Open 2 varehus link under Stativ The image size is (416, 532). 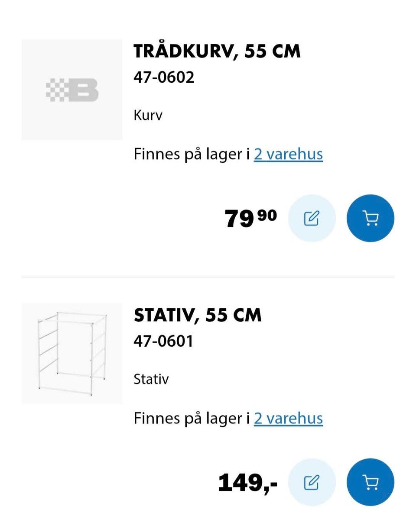(x=288, y=418)
